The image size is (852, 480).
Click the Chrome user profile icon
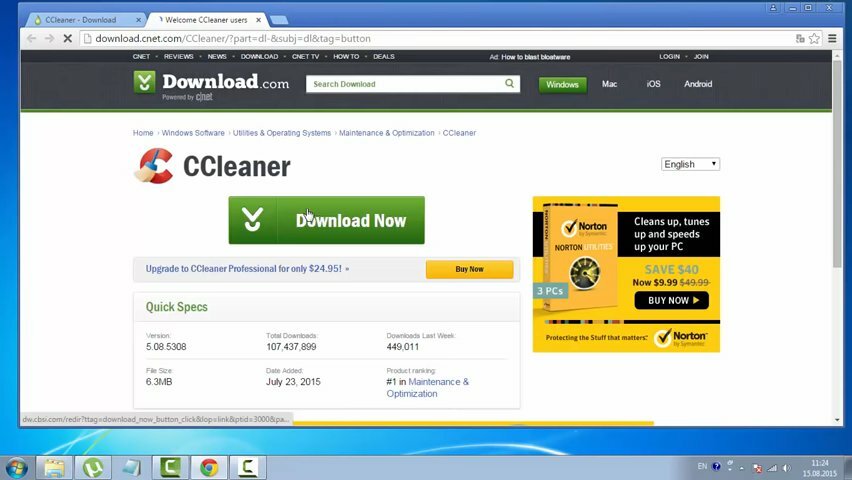773,8
